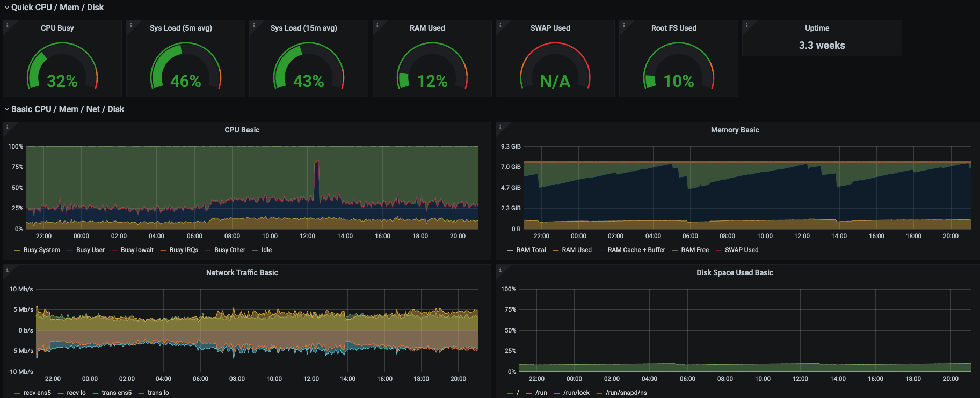Open the Sys Load (15m avg) title menu
The image size is (980, 398).
pos(304,28)
